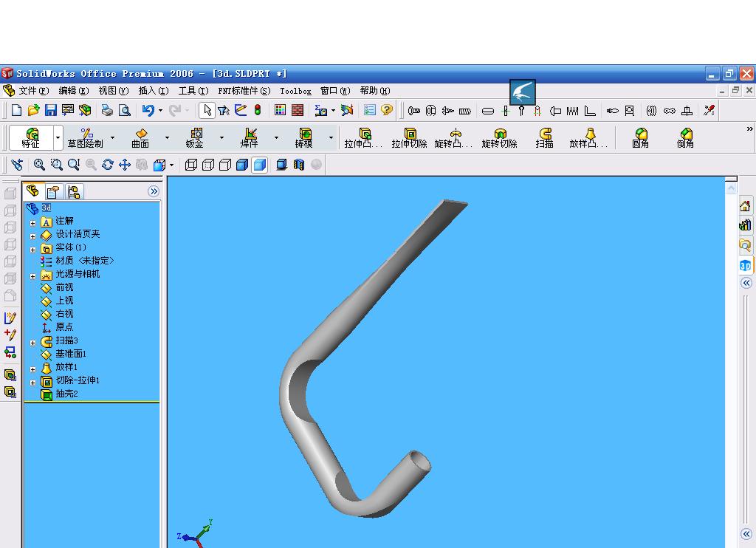Toggle plain Shaded display mode

pos(259,165)
